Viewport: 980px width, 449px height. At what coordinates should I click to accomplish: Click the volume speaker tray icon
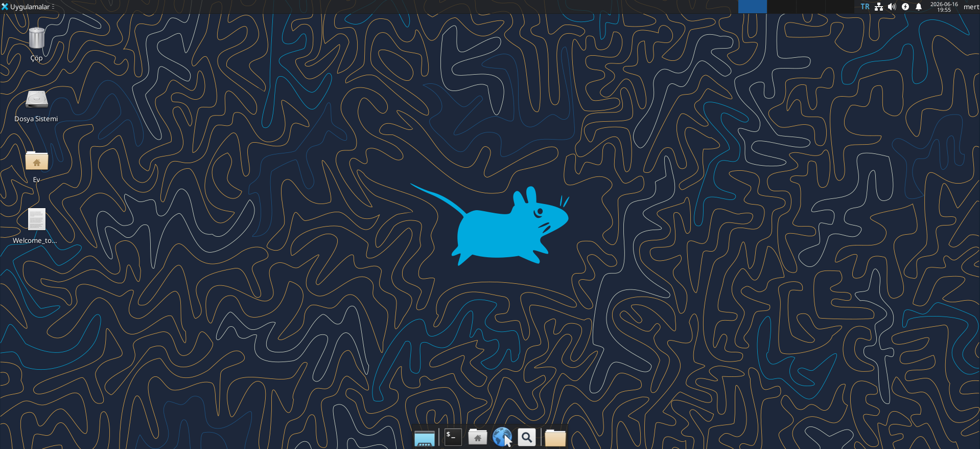pyautogui.click(x=892, y=7)
